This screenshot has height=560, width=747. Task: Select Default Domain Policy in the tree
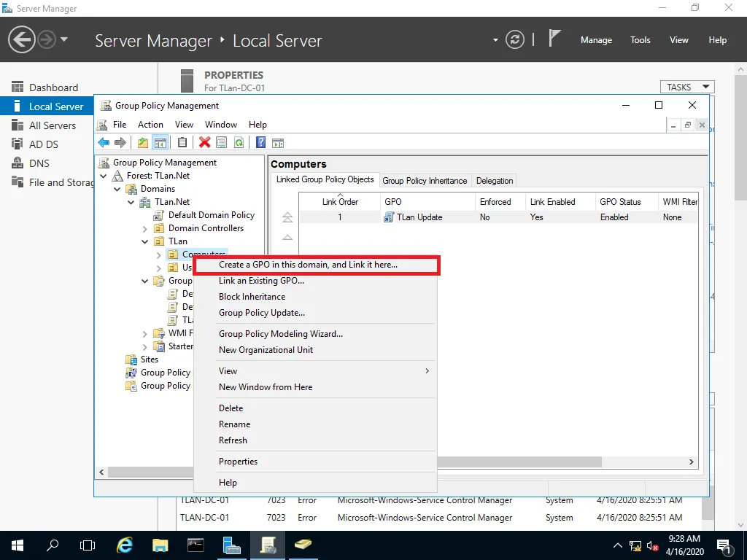coord(211,215)
